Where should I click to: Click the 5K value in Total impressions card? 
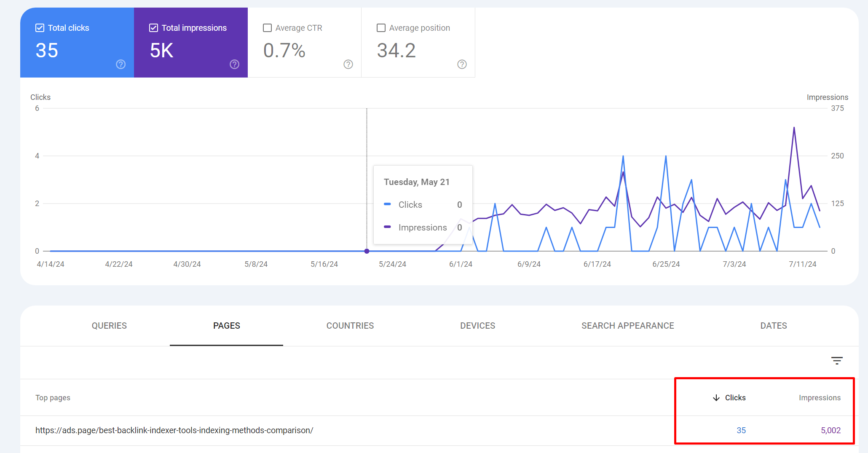pos(161,51)
